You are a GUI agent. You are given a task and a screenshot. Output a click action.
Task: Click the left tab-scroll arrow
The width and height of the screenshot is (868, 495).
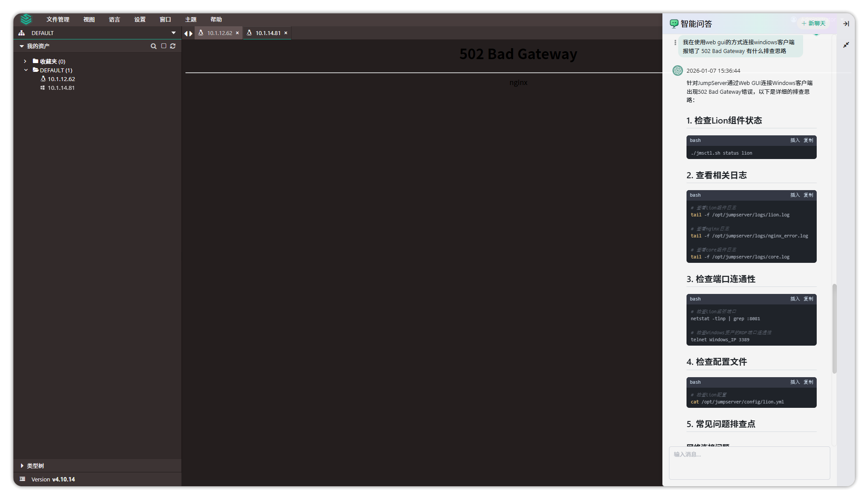pyautogui.click(x=186, y=33)
